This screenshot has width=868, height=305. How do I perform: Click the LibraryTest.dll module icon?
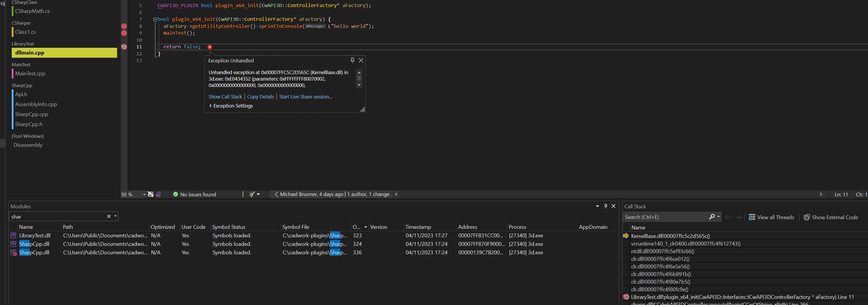pyautogui.click(x=13, y=236)
